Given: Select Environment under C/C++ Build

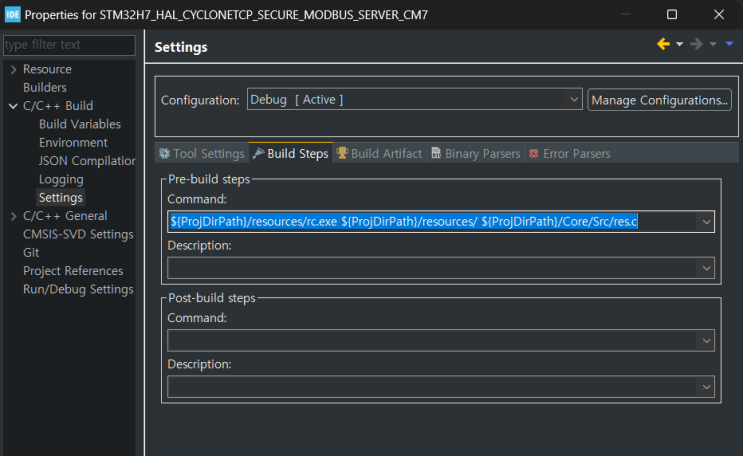Looking at the screenshot, I should point(73,143).
